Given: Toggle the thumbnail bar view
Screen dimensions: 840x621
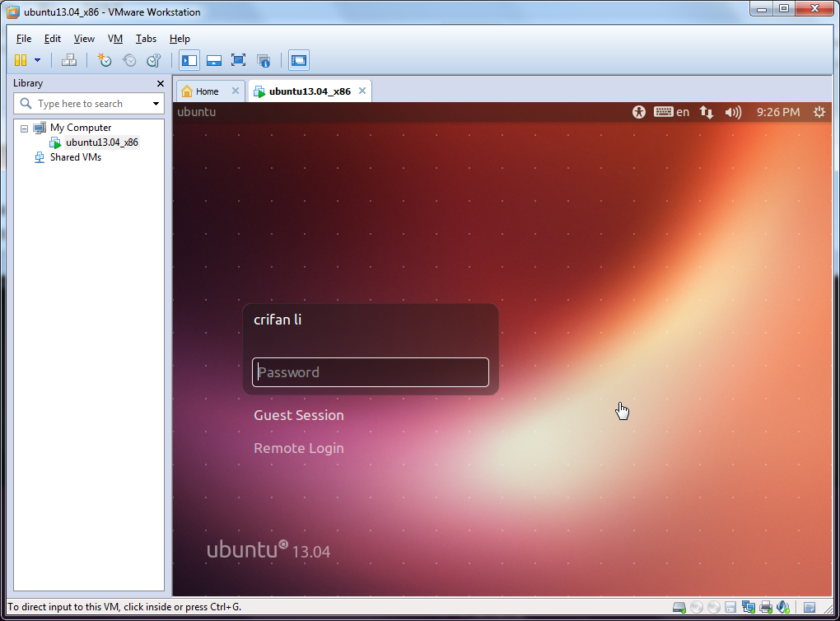Looking at the screenshot, I should [x=214, y=60].
